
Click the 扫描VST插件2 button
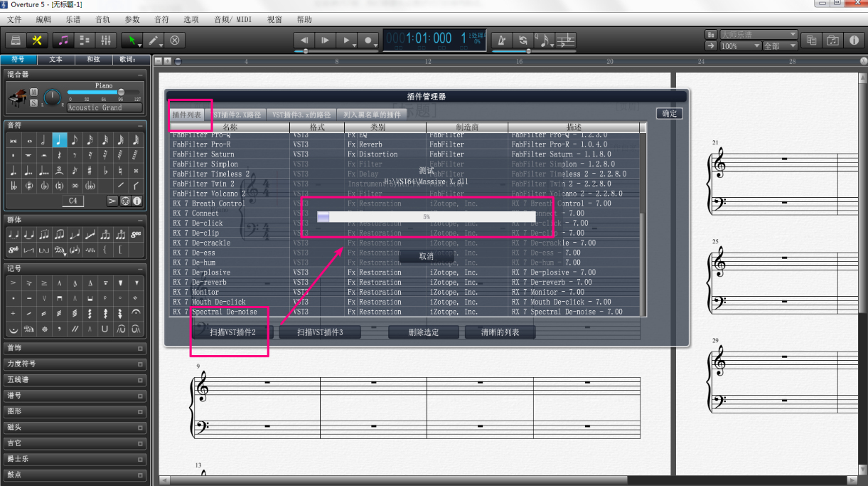[232, 332]
